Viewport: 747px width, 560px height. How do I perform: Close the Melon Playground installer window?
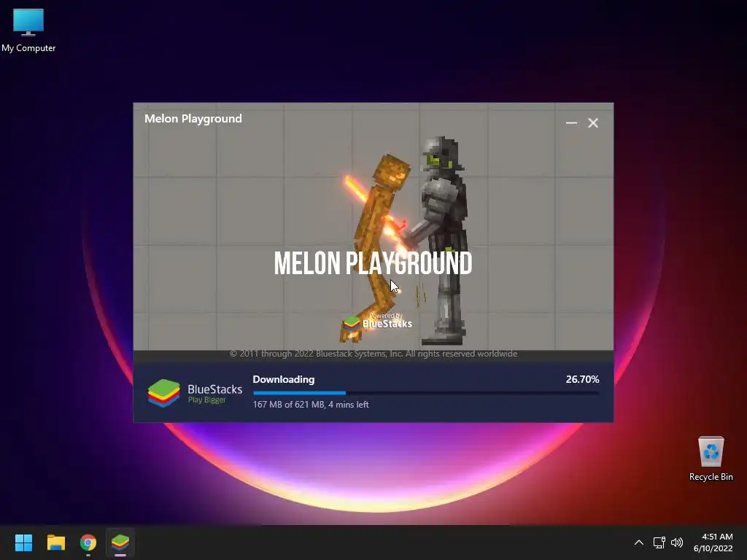pos(593,122)
